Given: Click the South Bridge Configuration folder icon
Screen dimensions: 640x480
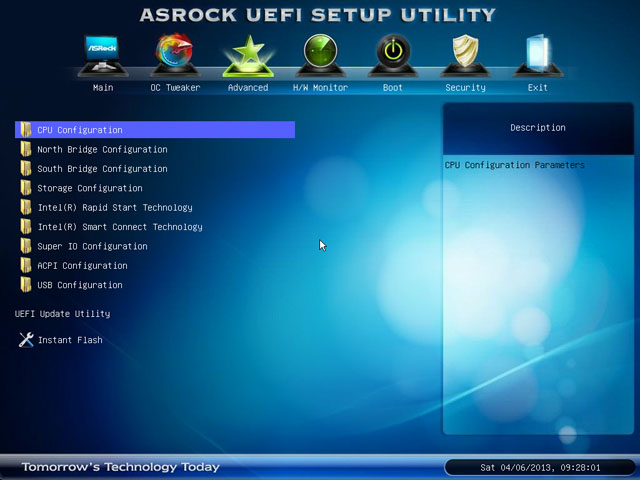Looking at the screenshot, I should tap(26, 168).
